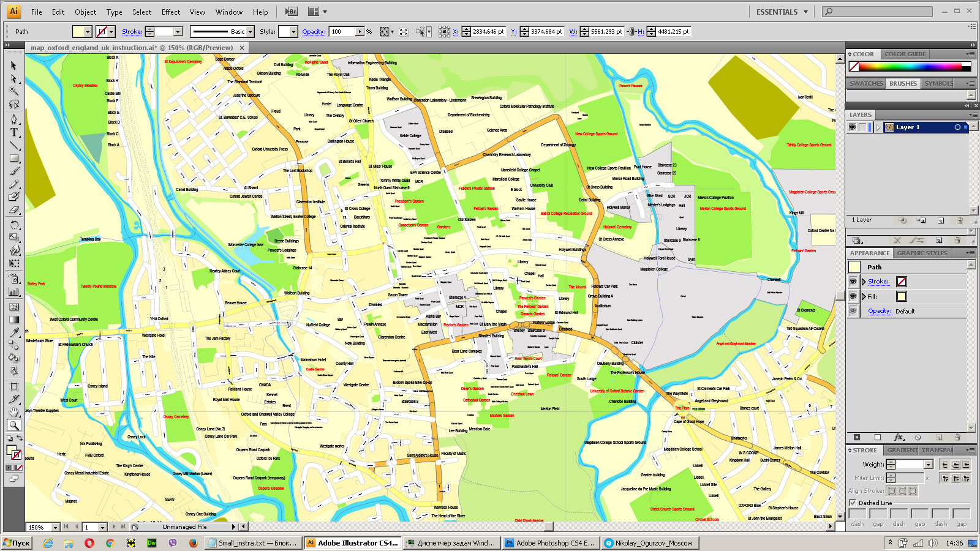
Task: Select the Artboard tool
Action: [14, 386]
